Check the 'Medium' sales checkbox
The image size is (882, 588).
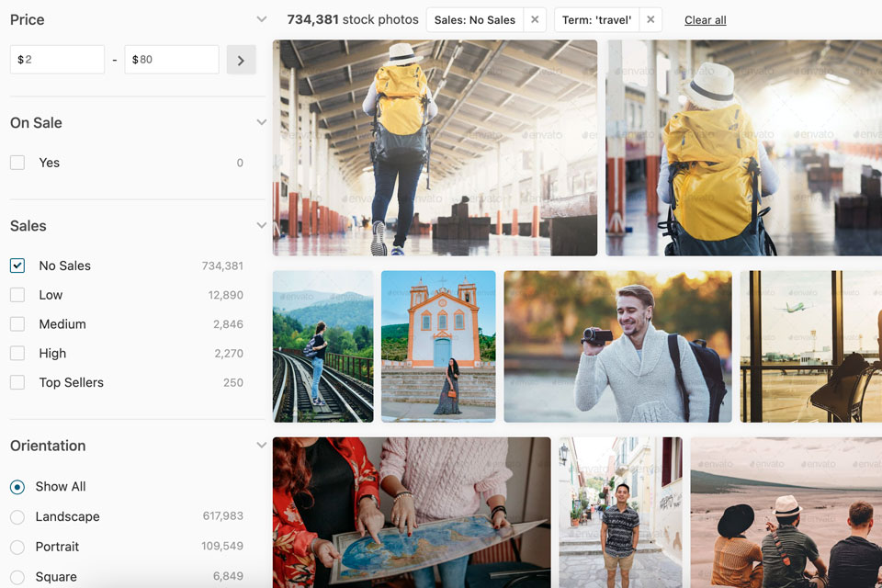coord(17,324)
